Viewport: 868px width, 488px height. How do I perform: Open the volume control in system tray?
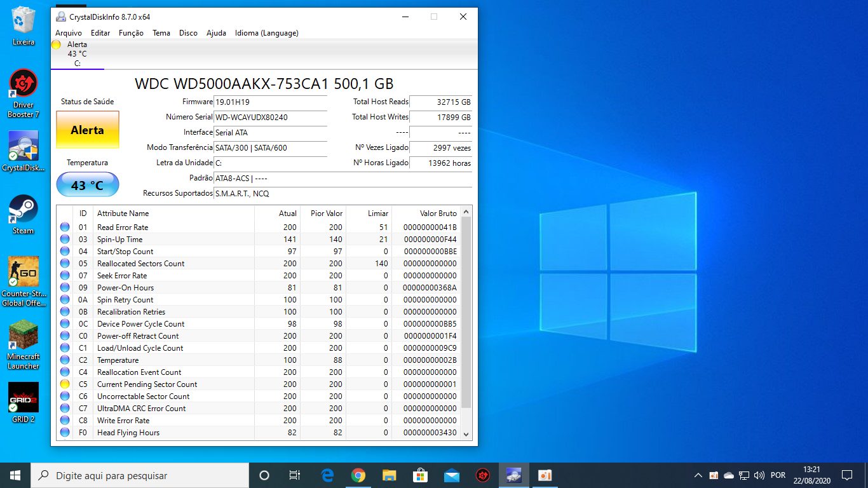(759, 475)
